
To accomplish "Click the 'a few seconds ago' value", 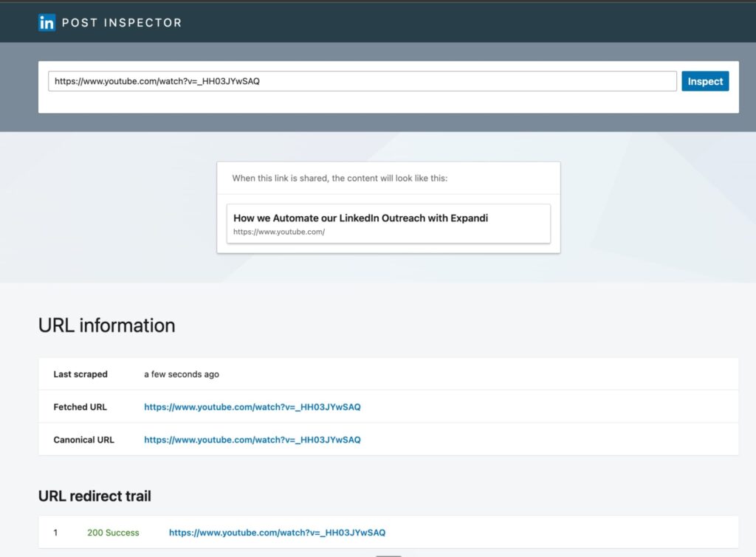I will (182, 374).
